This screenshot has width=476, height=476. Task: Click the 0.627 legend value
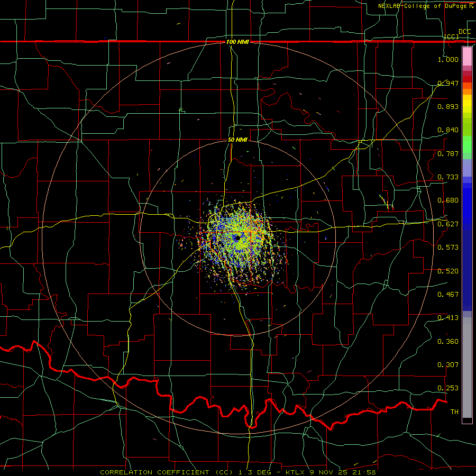448,224
